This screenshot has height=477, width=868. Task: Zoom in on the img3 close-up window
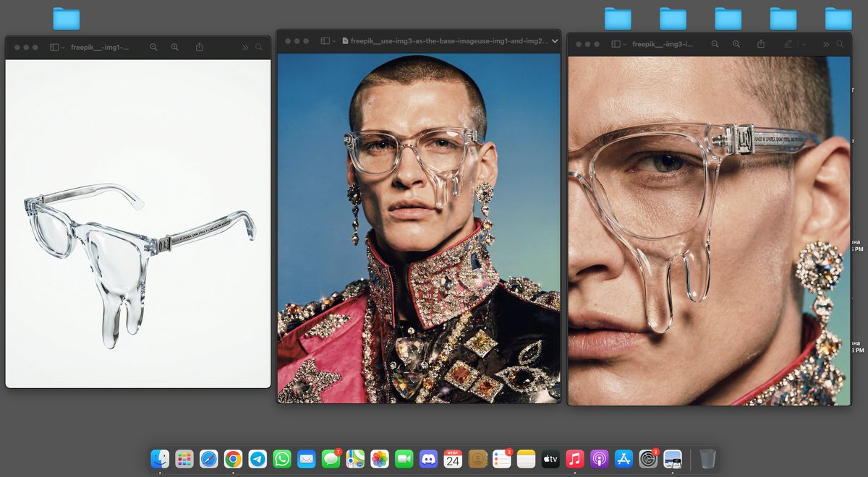(x=736, y=44)
